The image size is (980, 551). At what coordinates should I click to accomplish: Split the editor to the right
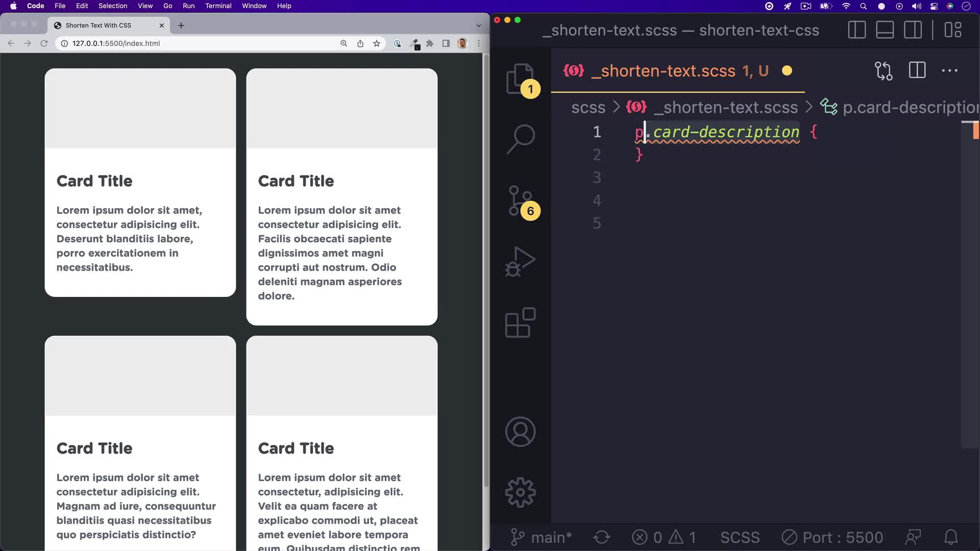pos(917,70)
